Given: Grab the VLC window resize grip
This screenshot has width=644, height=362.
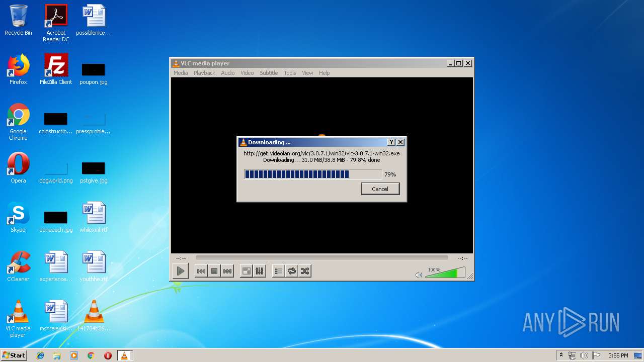Looking at the screenshot, I should click(470, 277).
